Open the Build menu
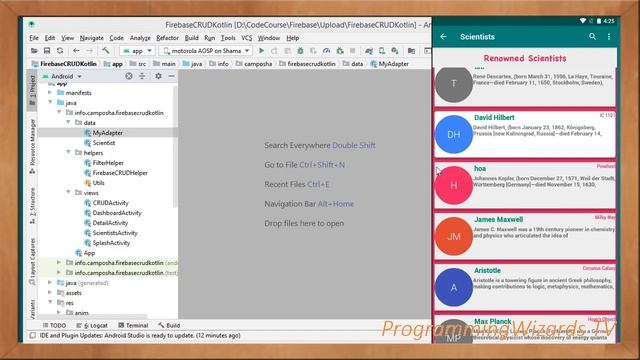The width and height of the screenshot is (640, 360). [191, 38]
